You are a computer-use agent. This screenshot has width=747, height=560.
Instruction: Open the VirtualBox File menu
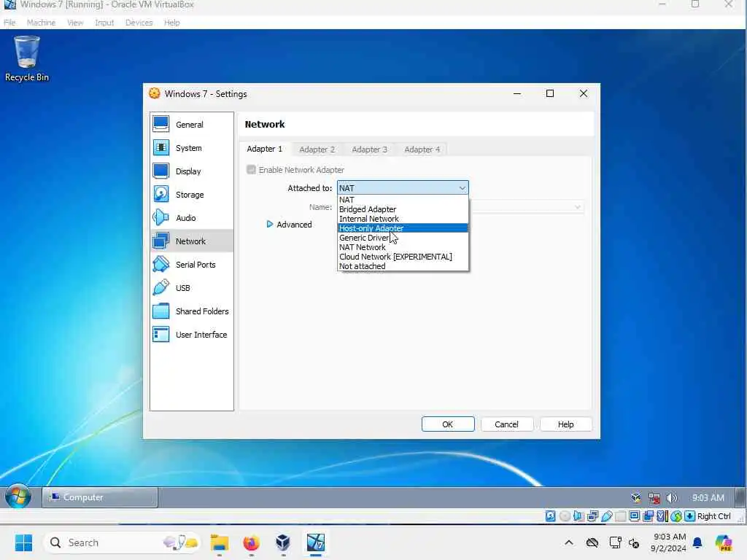tap(9, 23)
